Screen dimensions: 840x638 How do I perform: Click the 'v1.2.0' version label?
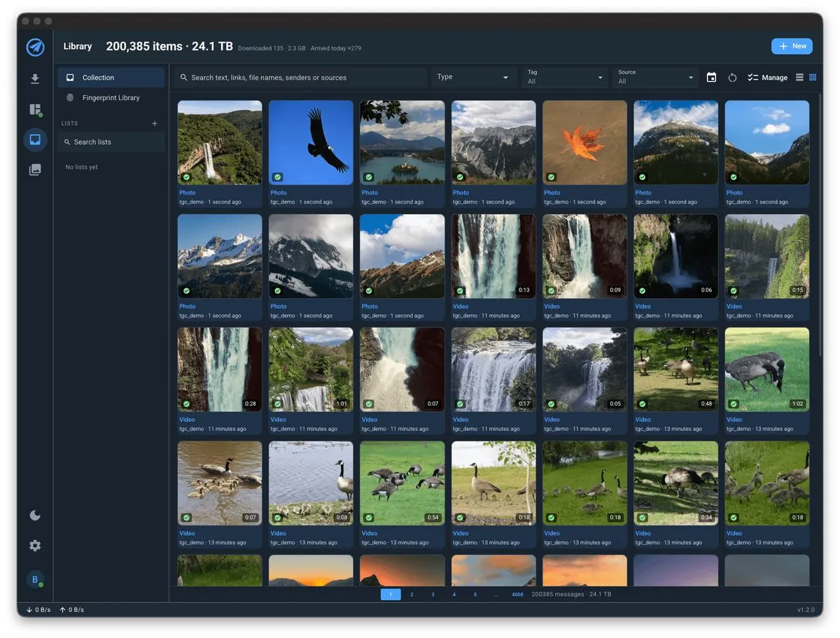coord(806,610)
